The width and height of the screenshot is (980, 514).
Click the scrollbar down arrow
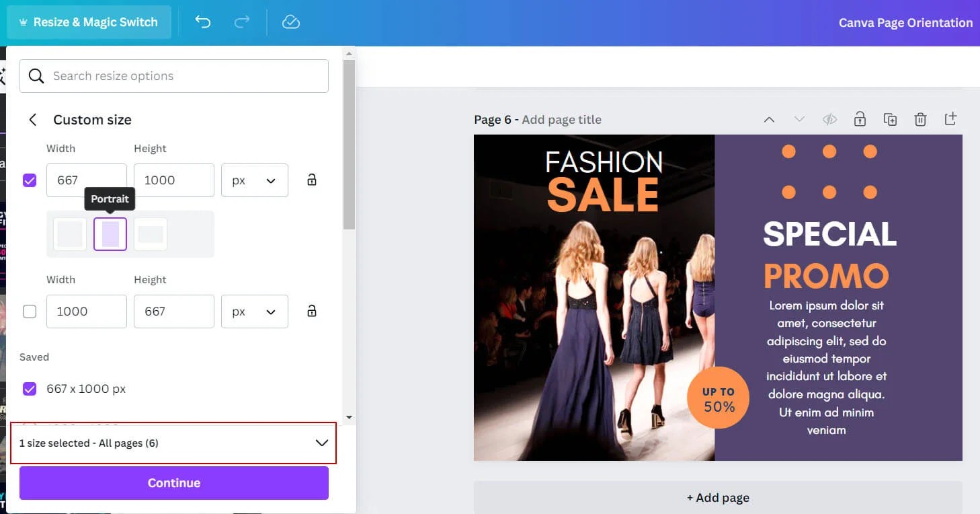[x=348, y=417]
